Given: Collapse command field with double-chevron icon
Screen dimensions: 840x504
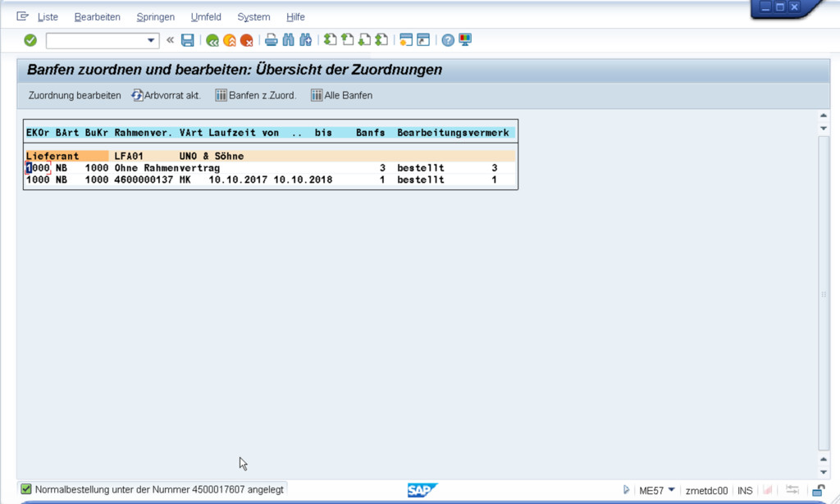Looking at the screenshot, I should coord(171,39).
